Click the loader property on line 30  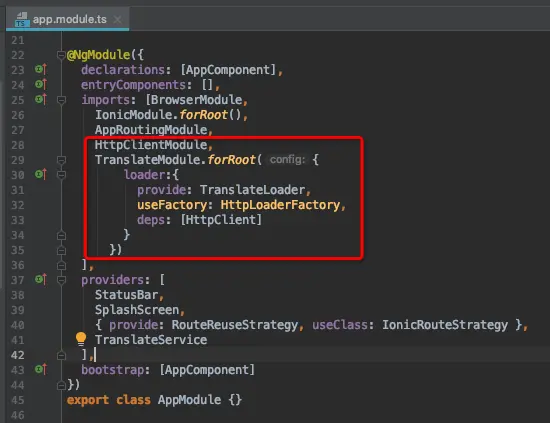(x=144, y=175)
